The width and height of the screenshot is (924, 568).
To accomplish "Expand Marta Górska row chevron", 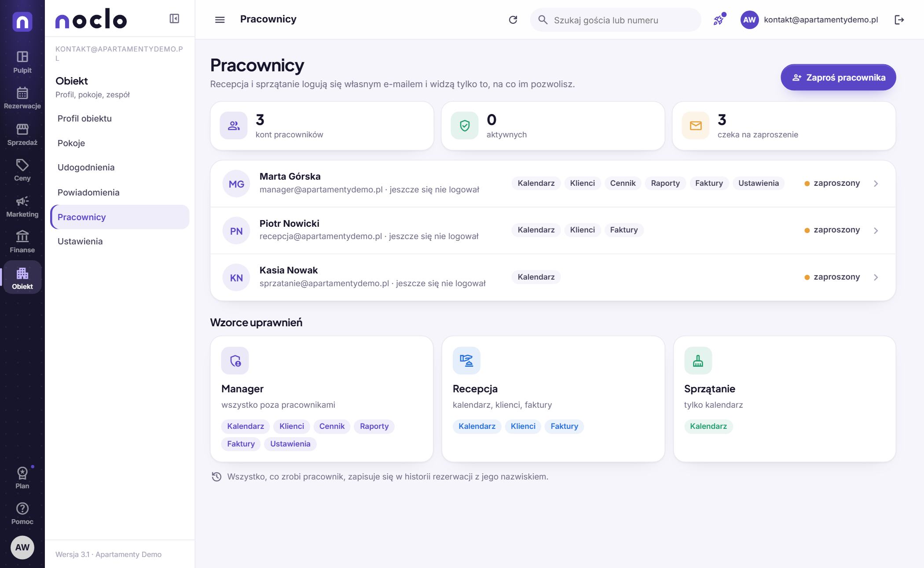I will (876, 184).
